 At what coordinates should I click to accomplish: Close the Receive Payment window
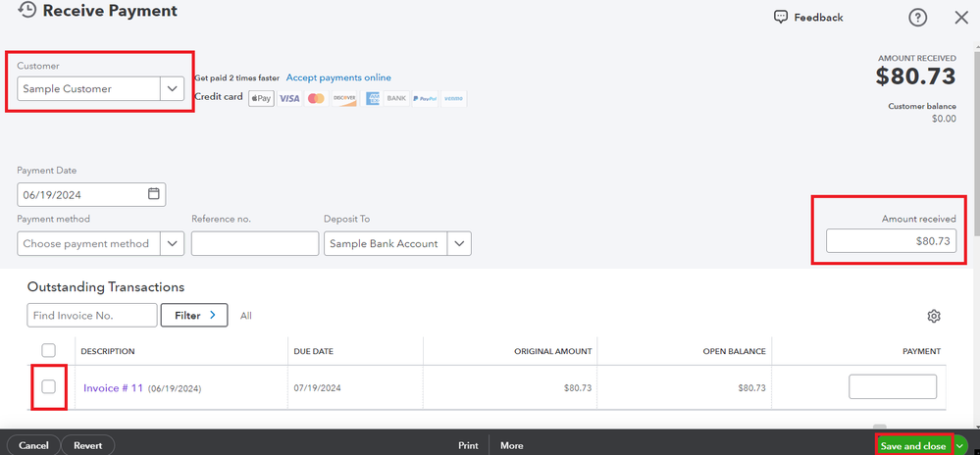(x=961, y=18)
